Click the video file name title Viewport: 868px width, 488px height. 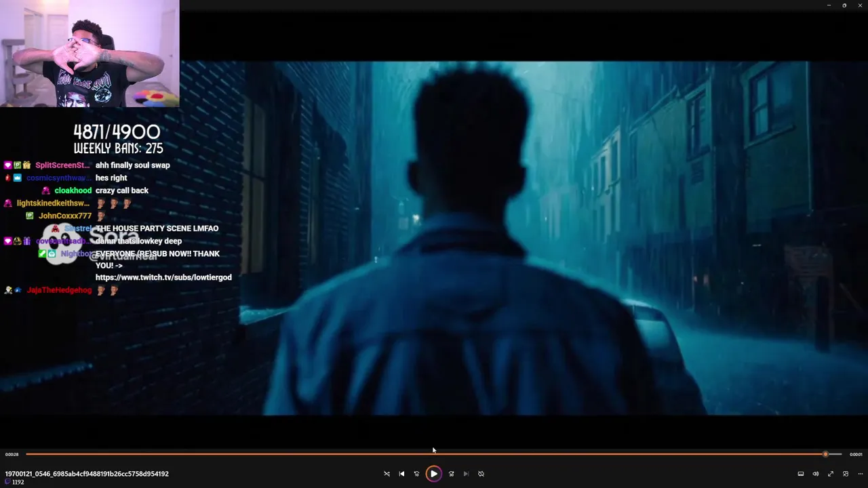click(87, 474)
